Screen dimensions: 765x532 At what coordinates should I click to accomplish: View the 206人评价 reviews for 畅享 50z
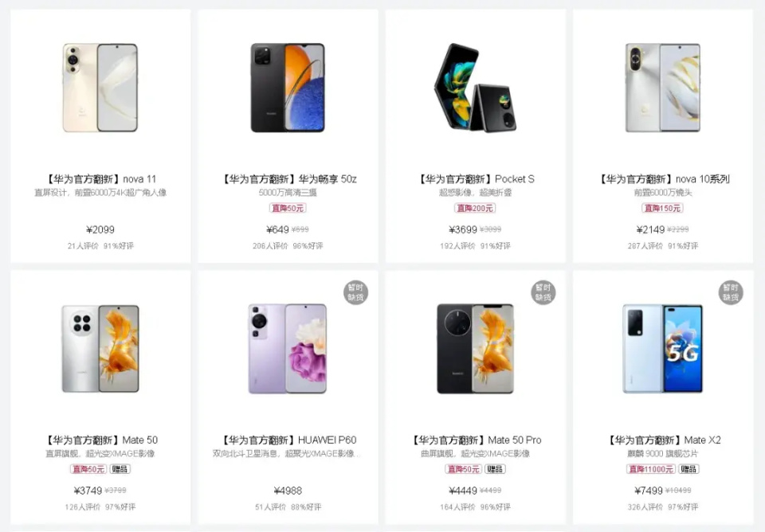coord(271,246)
